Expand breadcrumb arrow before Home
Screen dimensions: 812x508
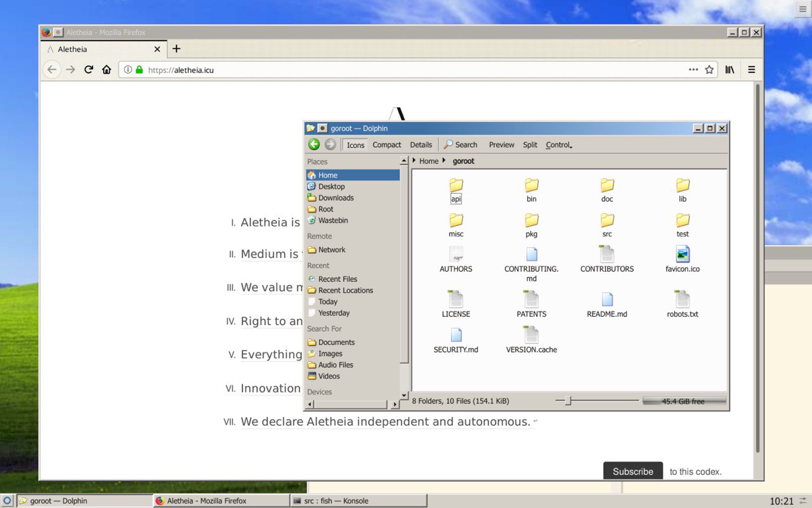414,161
